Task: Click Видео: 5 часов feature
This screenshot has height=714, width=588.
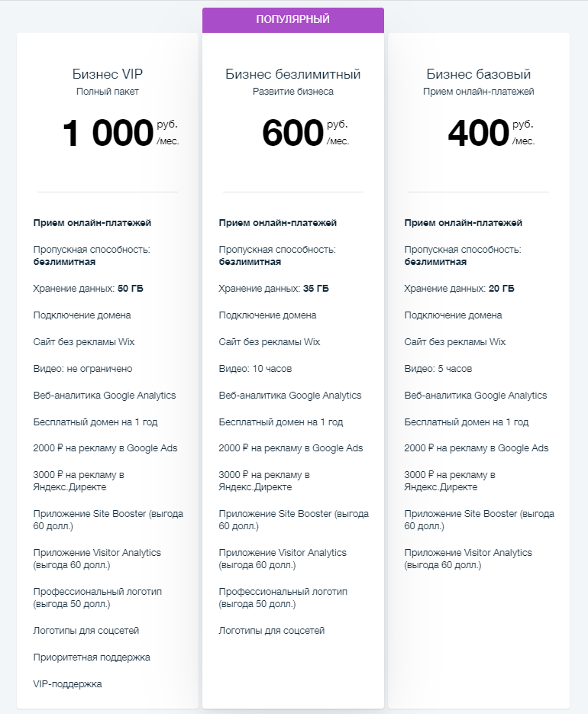Action: click(438, 368)
